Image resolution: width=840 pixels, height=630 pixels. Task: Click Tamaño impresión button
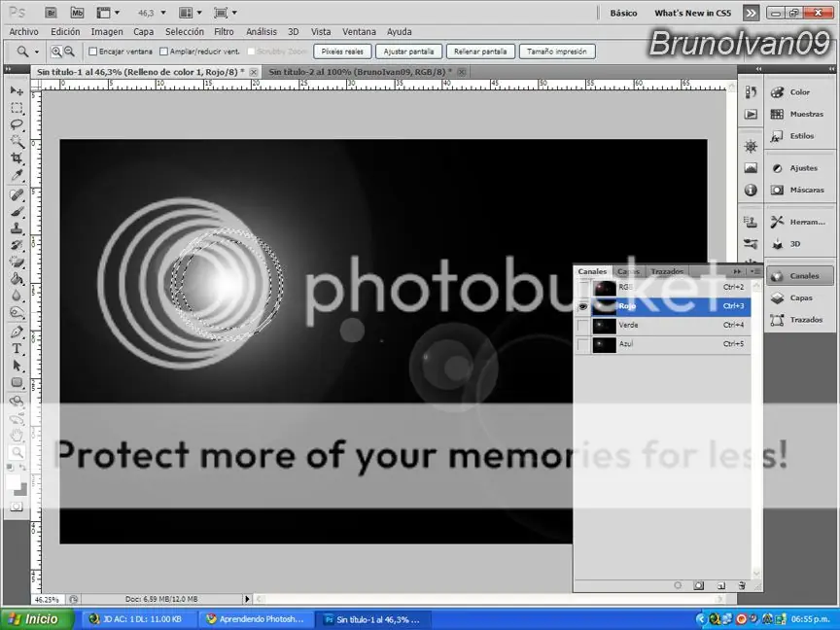point(557,52)
